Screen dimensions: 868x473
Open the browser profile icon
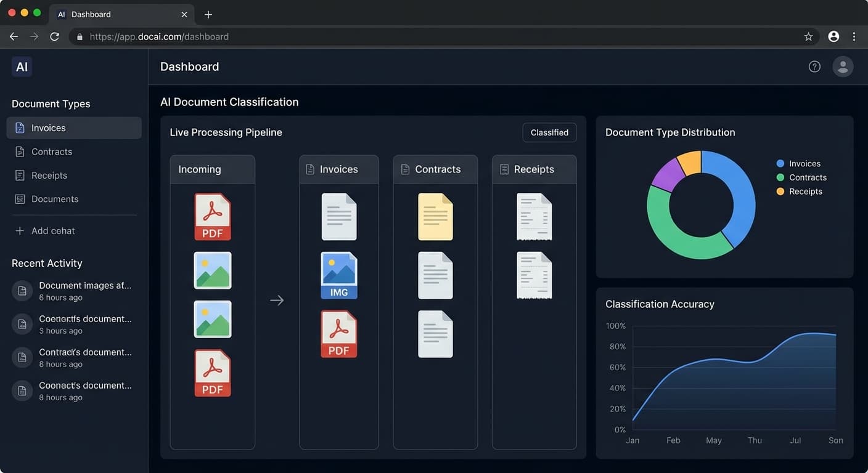833,36
